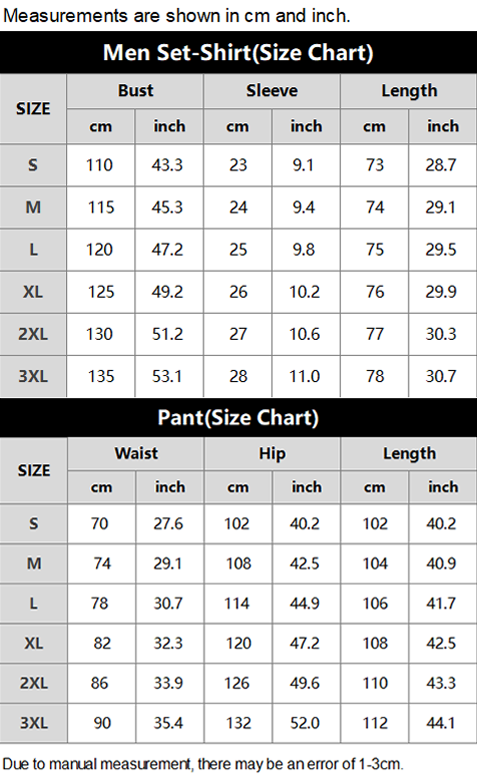Select shirt size 2XL row label
Image resolution: width=477 pixels, height=782 pixels.
click(33, 334)
